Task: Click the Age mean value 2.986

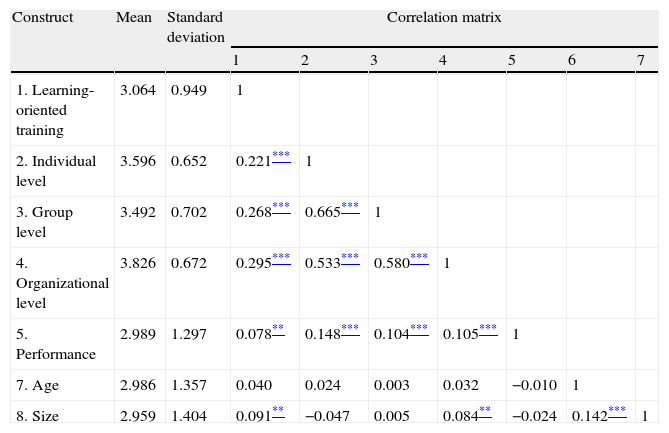Action: click(x=136, y=384)
